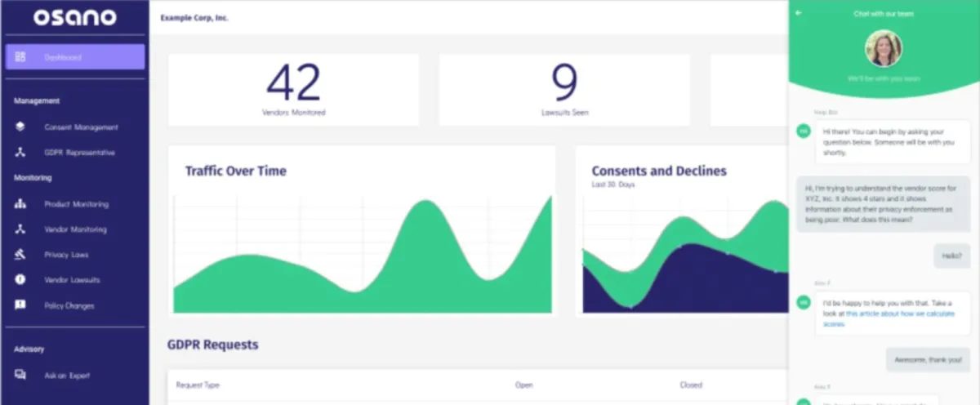Click the Vendor Monitoring icon
Viewport: 980px width, 405px height.
point(20,229)
